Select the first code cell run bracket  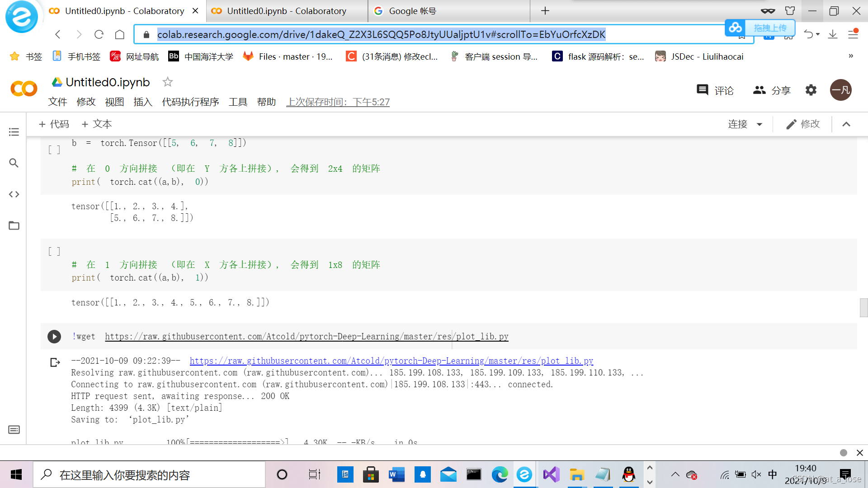point(54,150)
